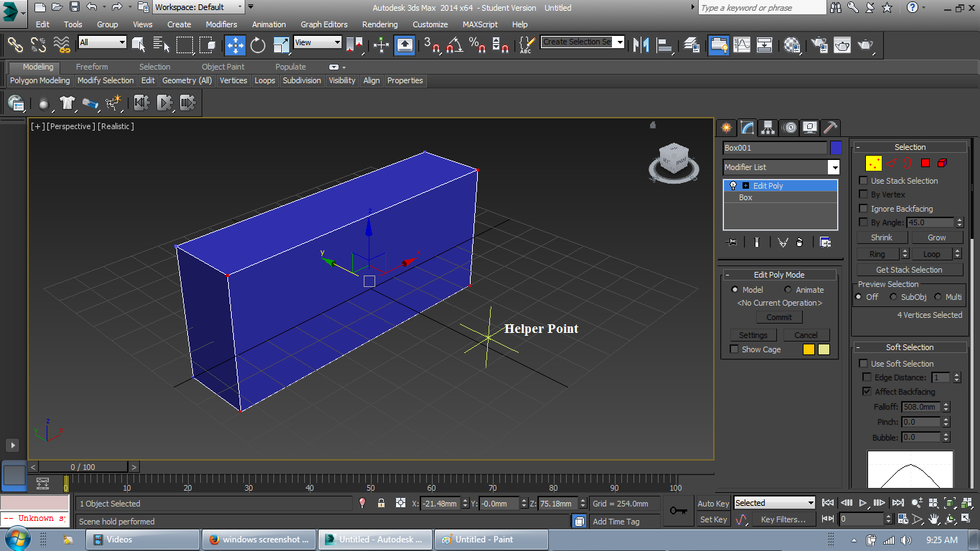Open the Modifiers menu
The image size is (980, 551).
221,24
